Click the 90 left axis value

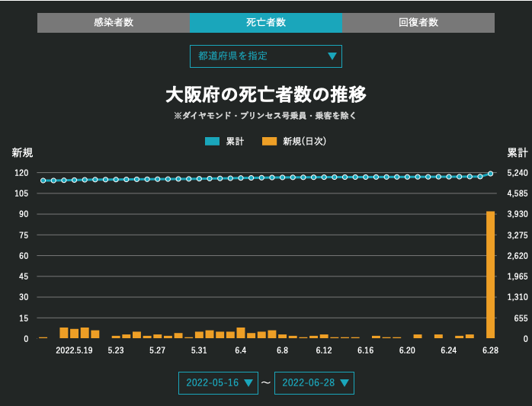(x=24, y=214)
